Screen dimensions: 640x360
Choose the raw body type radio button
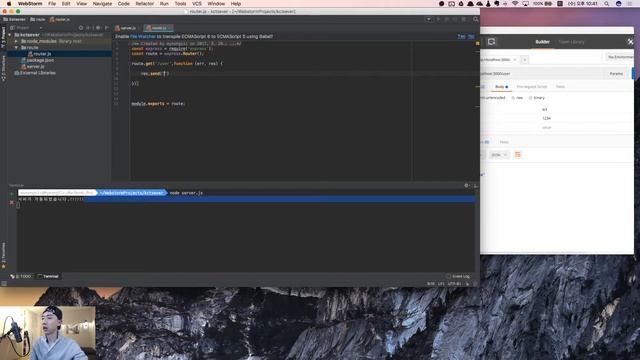(513, 98)
